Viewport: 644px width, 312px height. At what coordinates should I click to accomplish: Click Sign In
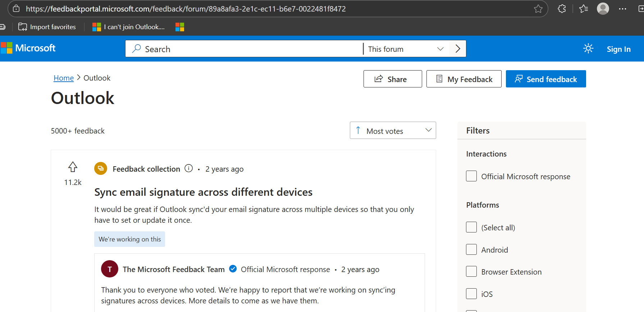pyautogui.click(x=618, y=49)
